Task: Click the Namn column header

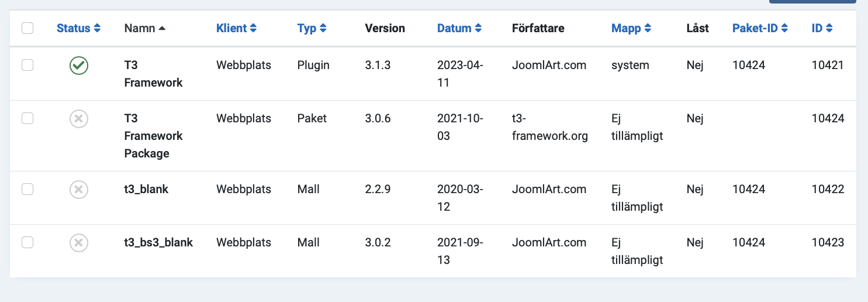Action: click(140, 28)
